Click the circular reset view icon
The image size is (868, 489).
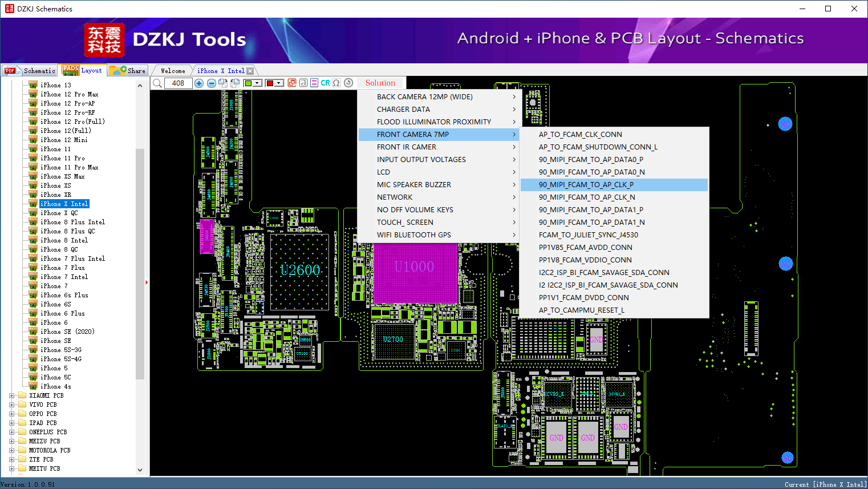coord(348,83)
